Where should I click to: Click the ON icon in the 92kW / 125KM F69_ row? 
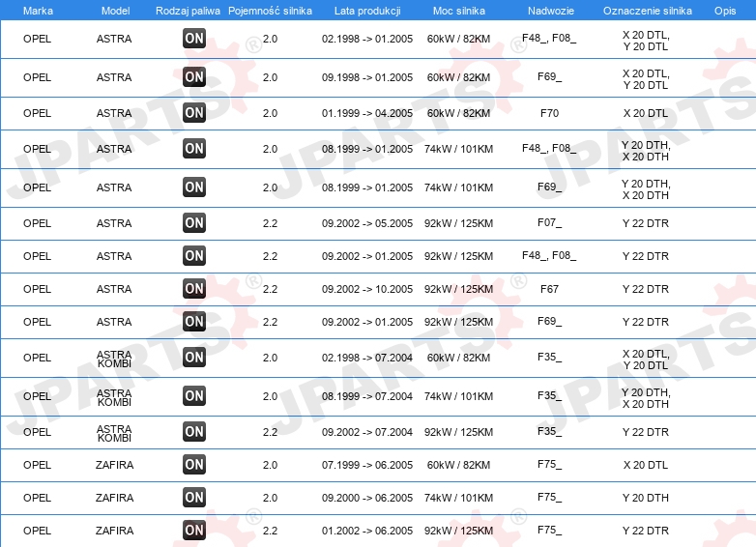(194, 322)
